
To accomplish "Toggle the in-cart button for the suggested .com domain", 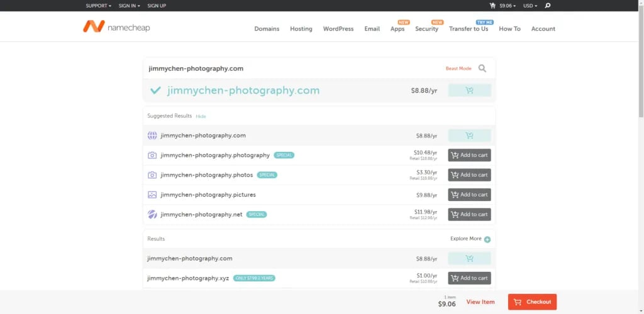I will click(469, 135).
